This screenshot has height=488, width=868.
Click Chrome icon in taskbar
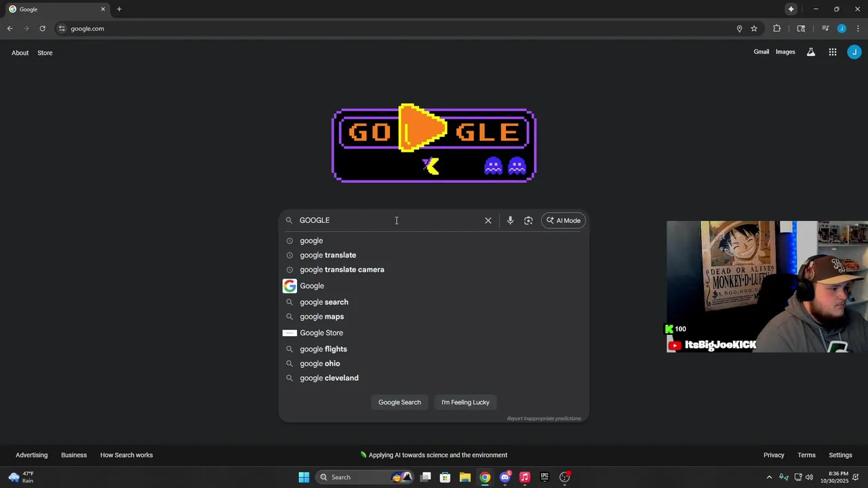485,477
